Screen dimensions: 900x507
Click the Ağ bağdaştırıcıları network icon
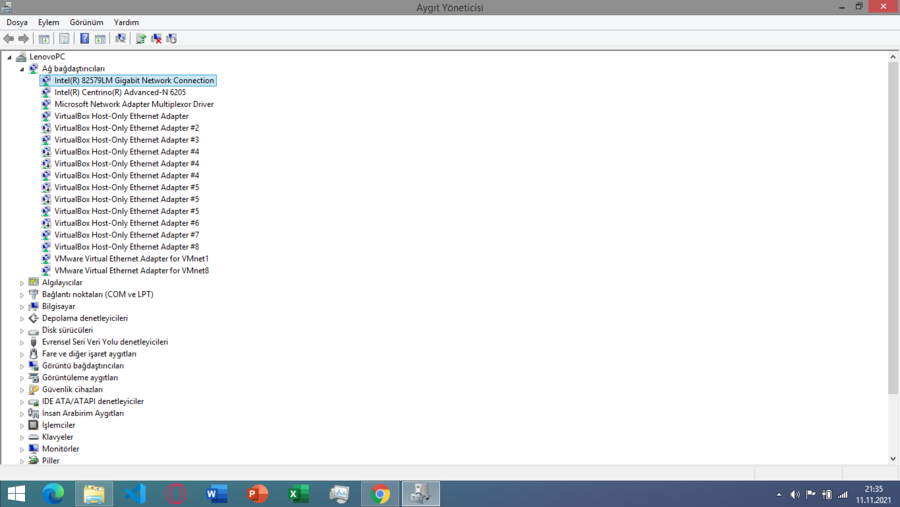point(33,68)
